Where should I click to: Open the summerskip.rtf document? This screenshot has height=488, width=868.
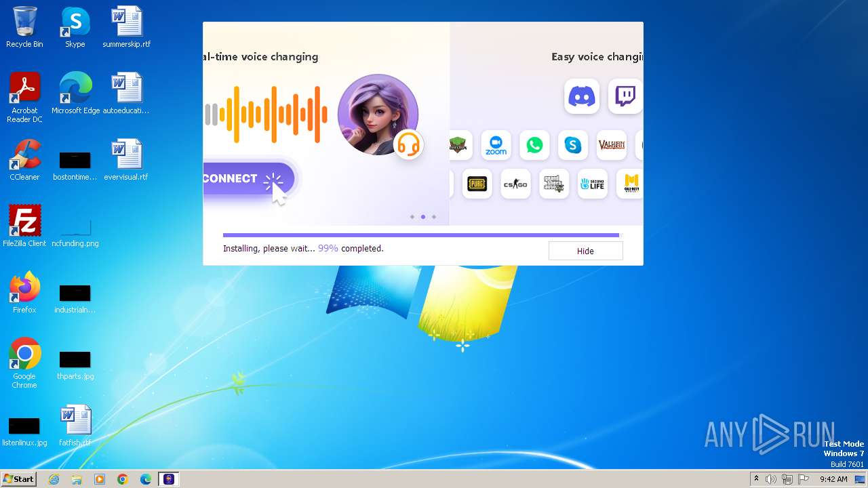127,27
